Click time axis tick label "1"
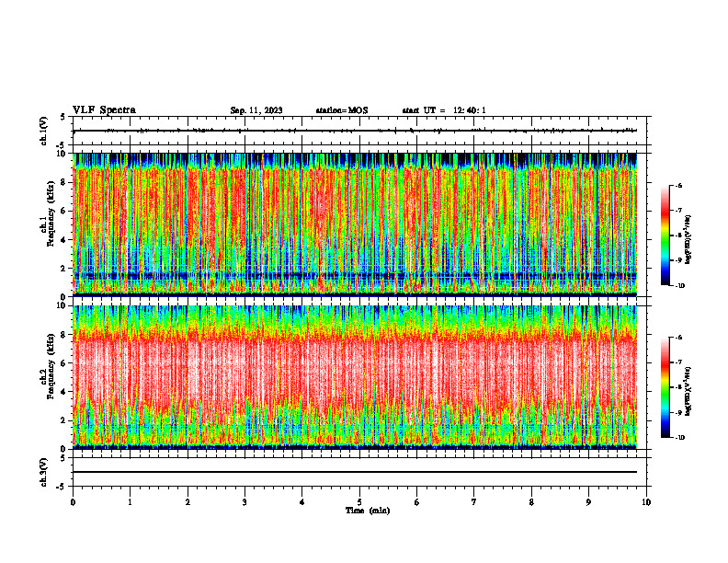Image resolution: width=728 pixels, height=563 pixels. pos(130,502)
